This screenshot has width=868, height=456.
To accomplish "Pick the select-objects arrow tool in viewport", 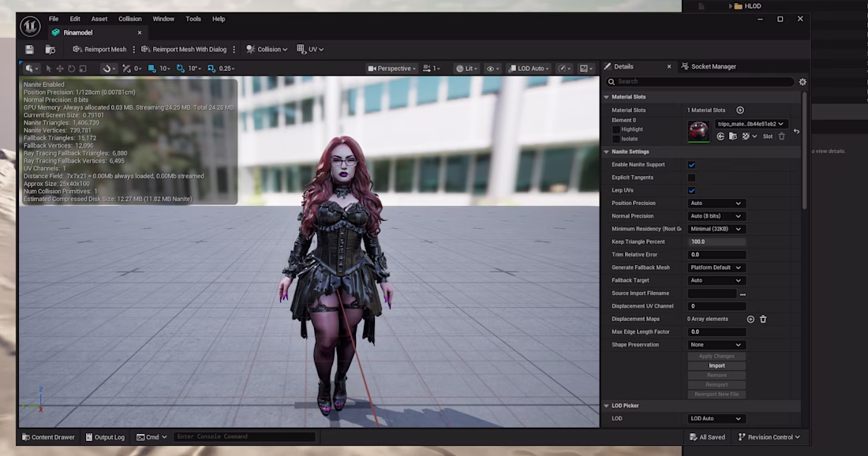I will [x=49, y=69].
